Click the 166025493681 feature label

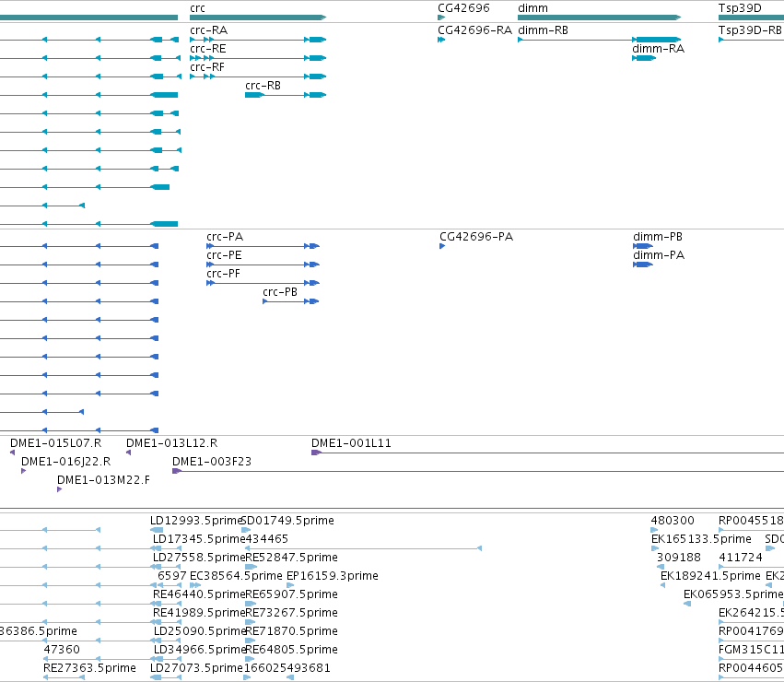tap(287, 668)
